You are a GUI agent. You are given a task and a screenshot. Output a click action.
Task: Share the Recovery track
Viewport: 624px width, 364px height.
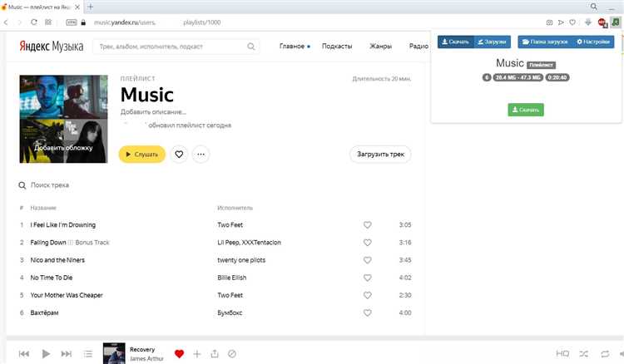(215, 353)
